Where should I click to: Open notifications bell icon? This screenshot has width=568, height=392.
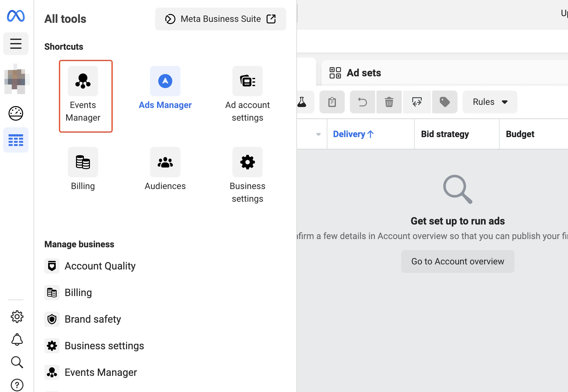pyautogui.click(x=17, y=339)
